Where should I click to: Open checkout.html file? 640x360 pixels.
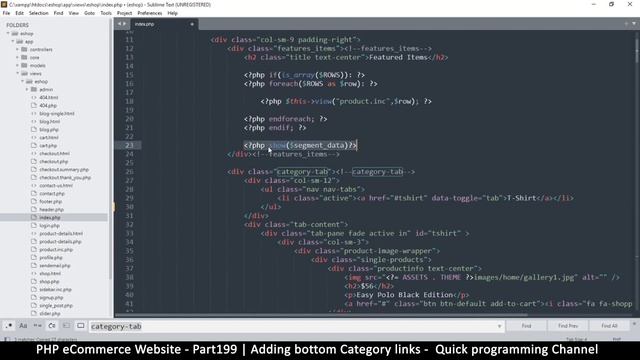pyautogui.click(x=54, y=153)
